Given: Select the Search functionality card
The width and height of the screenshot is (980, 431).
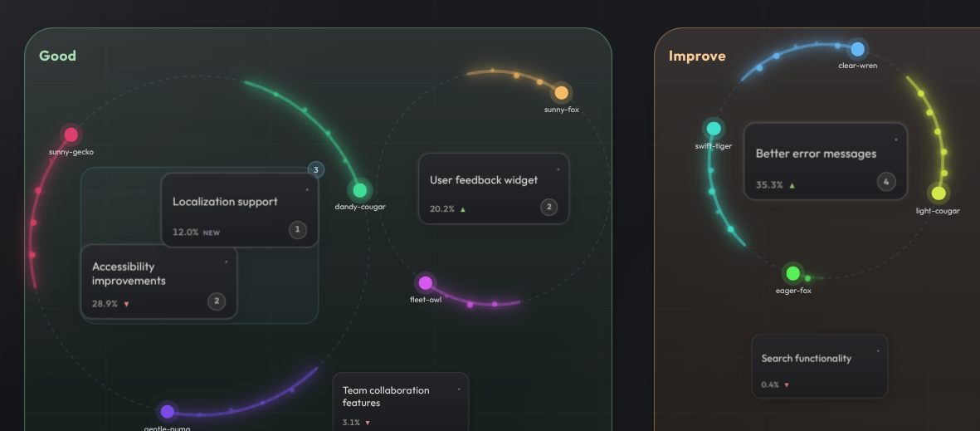Looking at the screenshot, I should (x=819, y=366).
